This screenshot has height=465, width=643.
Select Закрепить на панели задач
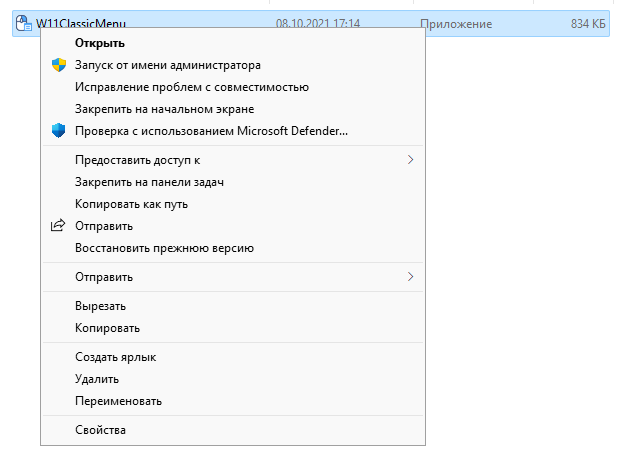149,182
